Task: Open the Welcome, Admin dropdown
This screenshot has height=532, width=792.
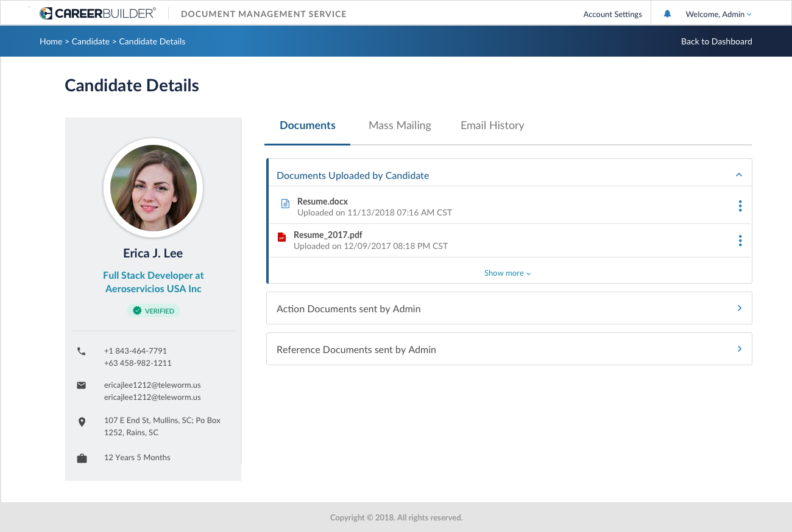Action: (718, 14)
